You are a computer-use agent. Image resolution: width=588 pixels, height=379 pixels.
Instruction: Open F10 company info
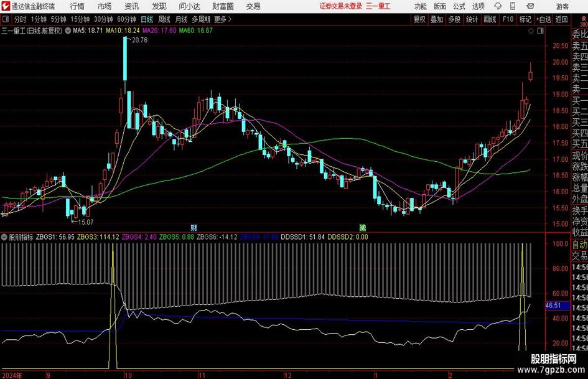(x=508, y=19)
